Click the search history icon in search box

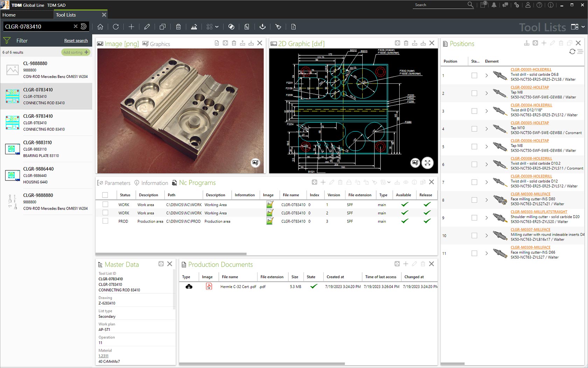pyautogui.click(x=84, y=26)
